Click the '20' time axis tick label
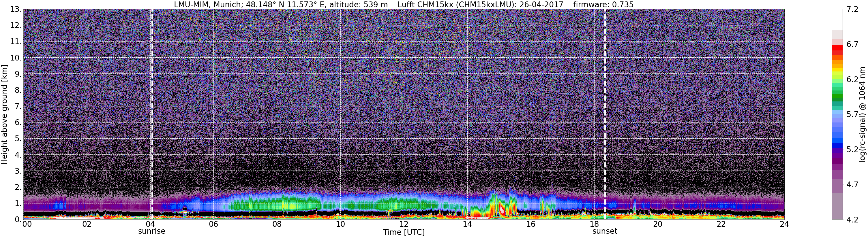Screen dimensions: 868x238 [x=657, y=224]
